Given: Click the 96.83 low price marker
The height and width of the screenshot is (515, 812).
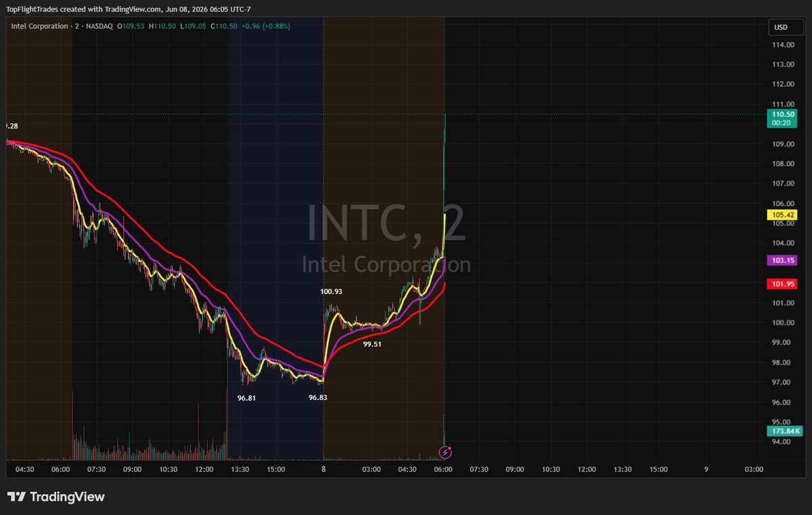Looking at the screenshot, I should [318, 398].
